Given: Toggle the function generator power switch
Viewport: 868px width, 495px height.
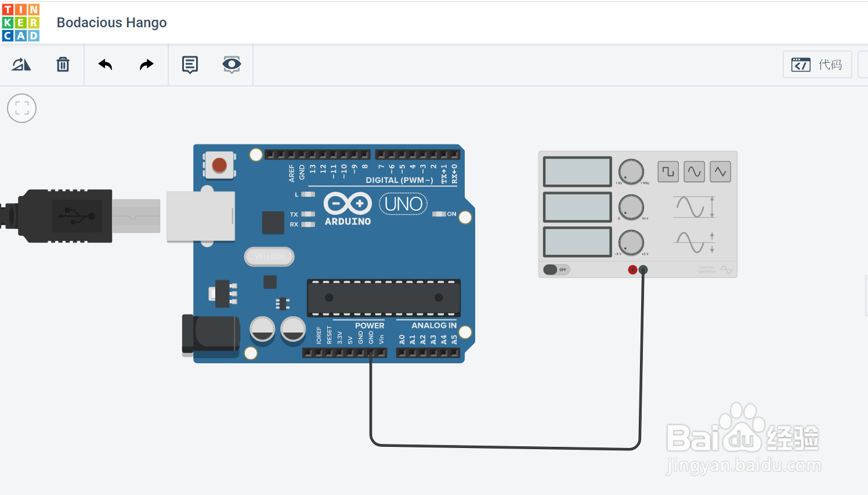Looking at the screenshot, I should 556,270.
